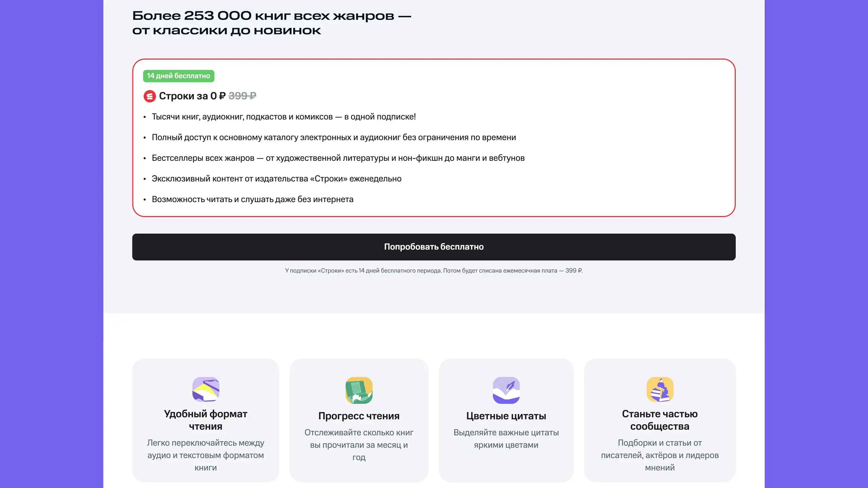Click the Цветные цитаты card heading
This screenshot has width=868, height=488.
506,416
